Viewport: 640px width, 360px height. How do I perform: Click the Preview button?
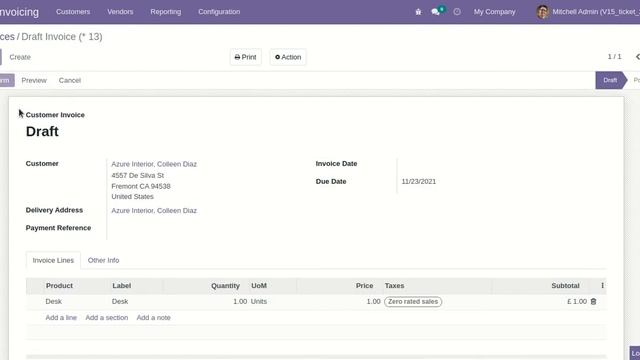click(34, 80)
